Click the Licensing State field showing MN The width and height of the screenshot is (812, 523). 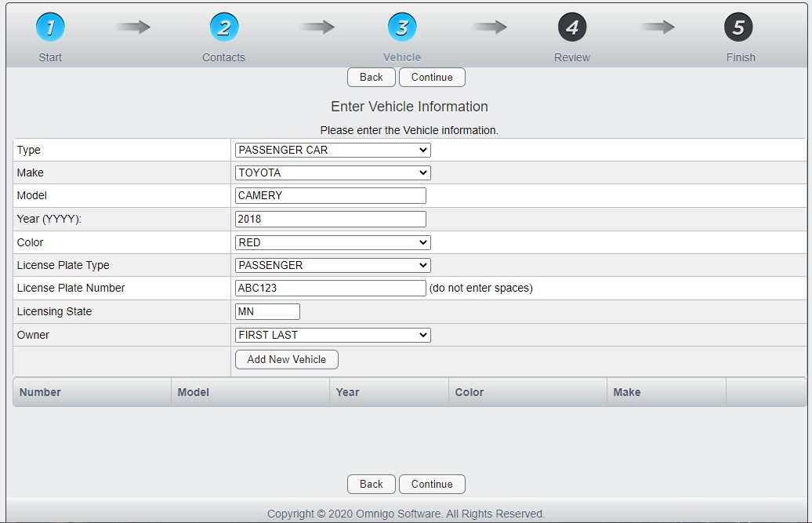coord(267,311)
